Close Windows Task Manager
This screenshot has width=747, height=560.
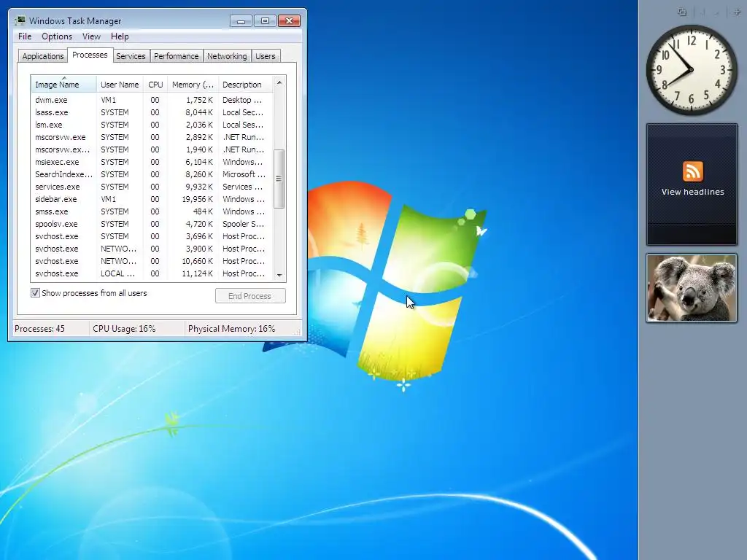pos(289,20)
